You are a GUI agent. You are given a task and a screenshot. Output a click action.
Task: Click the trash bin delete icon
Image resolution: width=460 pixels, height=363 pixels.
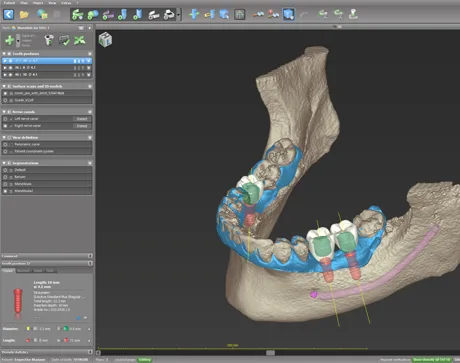(x=49, y=40)
